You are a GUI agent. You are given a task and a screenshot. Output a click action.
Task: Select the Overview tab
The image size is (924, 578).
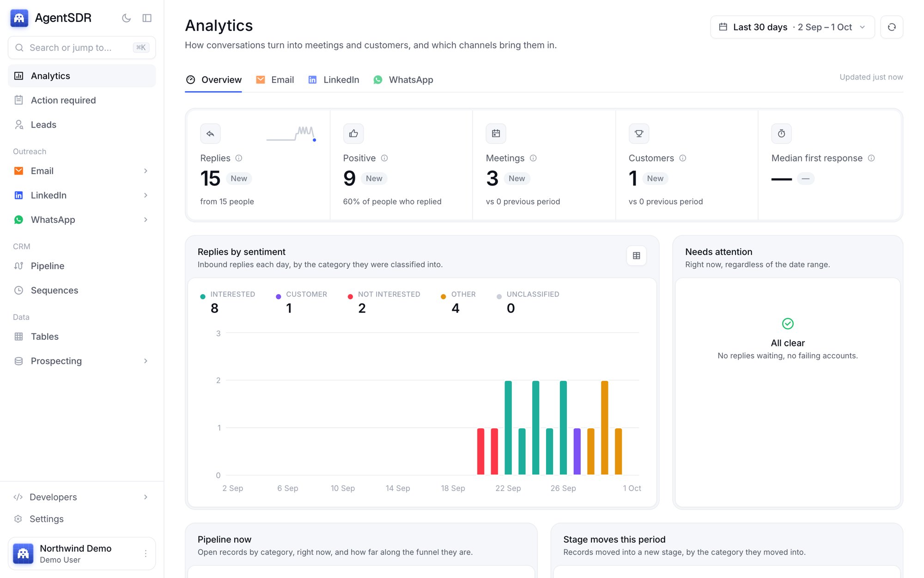click(213, 80)
